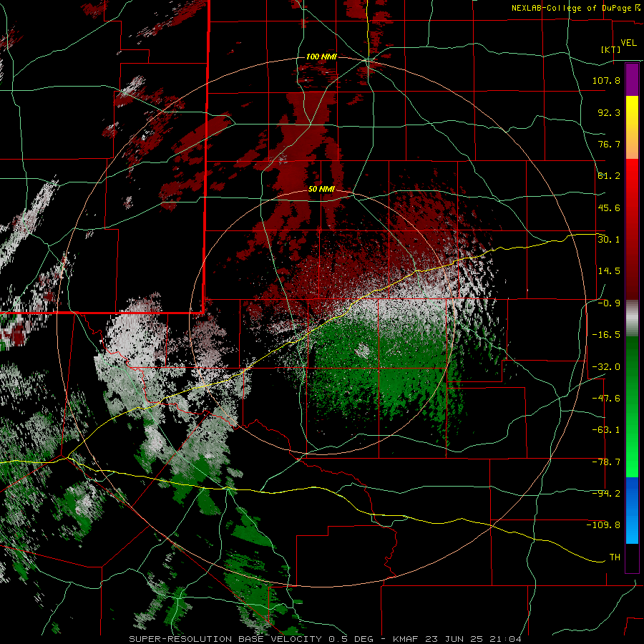
Task: Click the -32.0 legend value
Action: pyautogui.click(x=606, y=366)
